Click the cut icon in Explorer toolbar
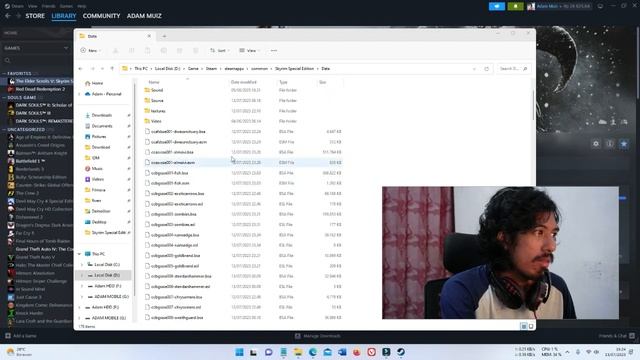Image resolution: width=640 pixels, height=360 pixels. (116, 50)
